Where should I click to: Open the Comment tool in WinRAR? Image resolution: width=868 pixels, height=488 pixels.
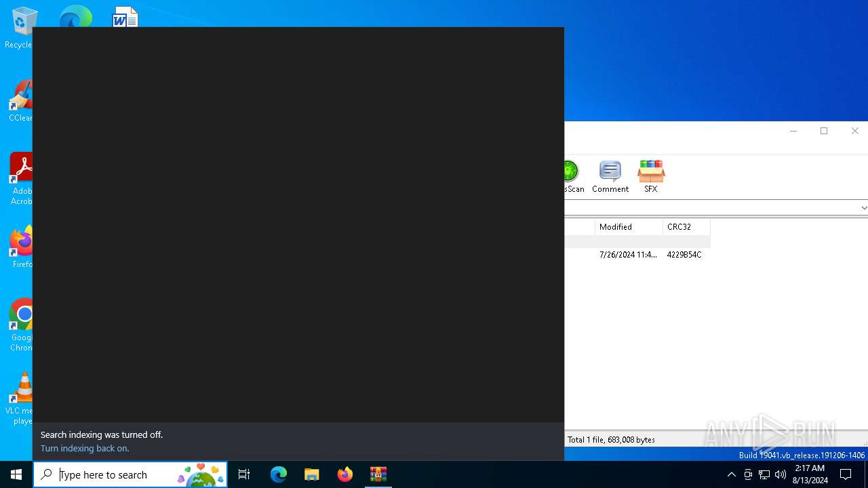point(610,176)
